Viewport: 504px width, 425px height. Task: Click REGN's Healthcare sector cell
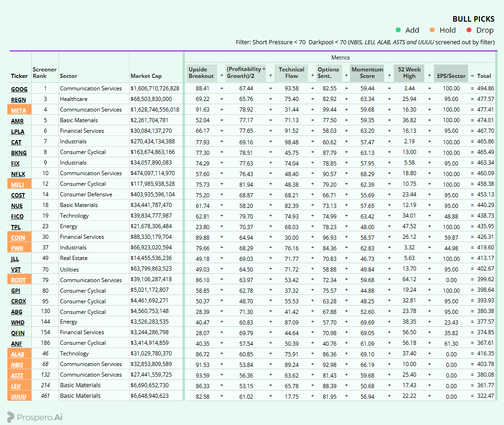(74, 99)
